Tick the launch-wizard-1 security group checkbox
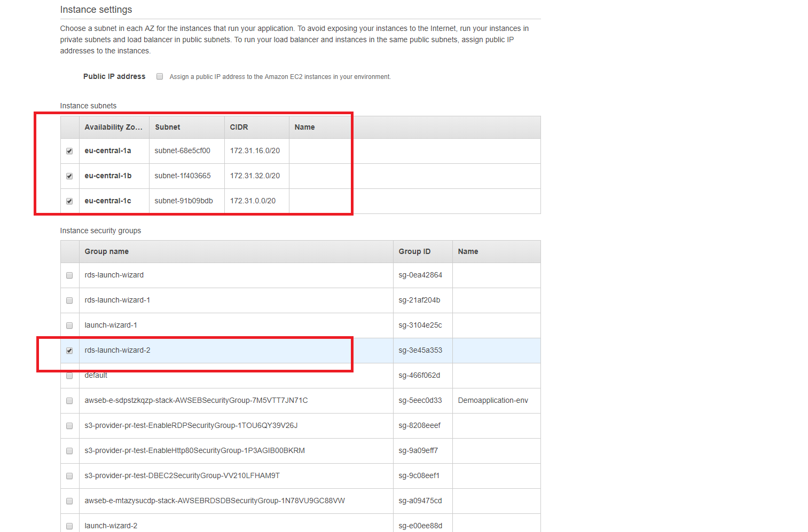This screenshot has width=808, height=532. click(69, 325)
